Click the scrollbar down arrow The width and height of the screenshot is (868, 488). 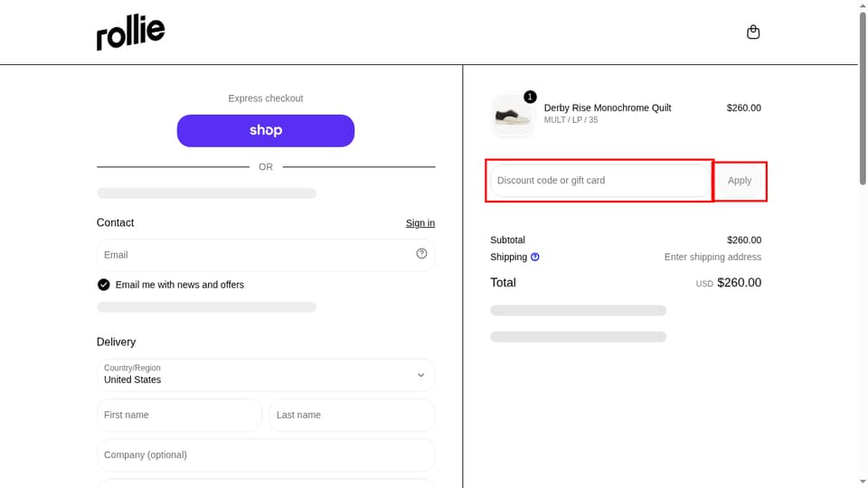pos(863,483)
